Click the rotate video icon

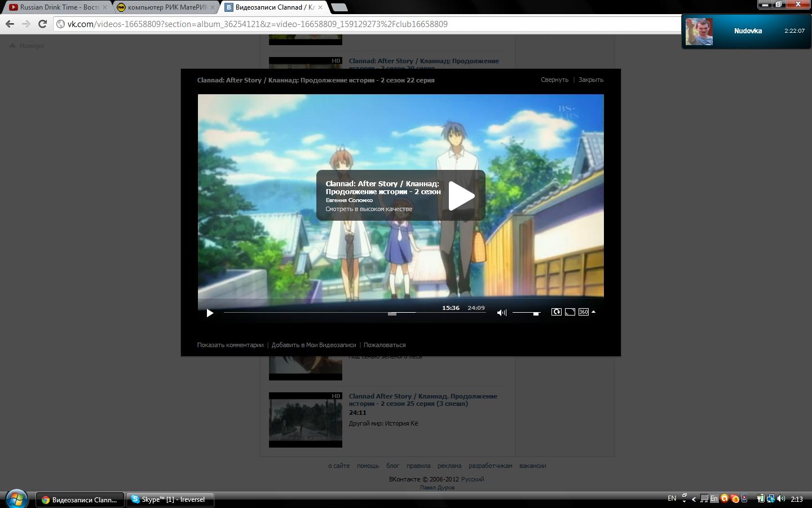556,312
